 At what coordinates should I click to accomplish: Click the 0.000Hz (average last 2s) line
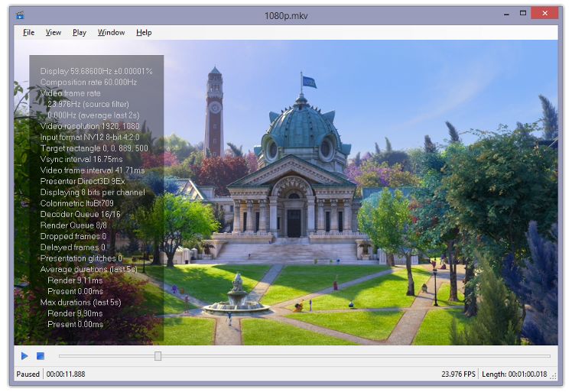[93, 115]
